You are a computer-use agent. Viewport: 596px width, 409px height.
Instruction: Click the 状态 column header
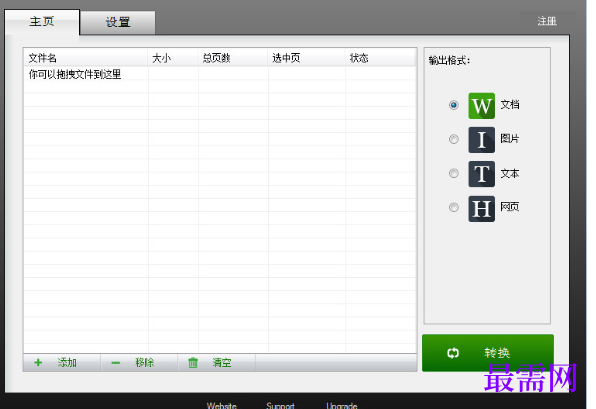[380, 58]
